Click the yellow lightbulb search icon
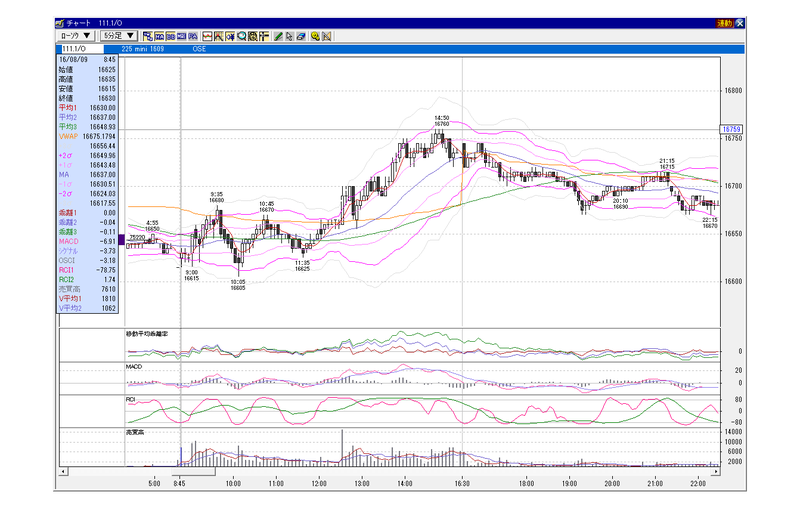 315,36
